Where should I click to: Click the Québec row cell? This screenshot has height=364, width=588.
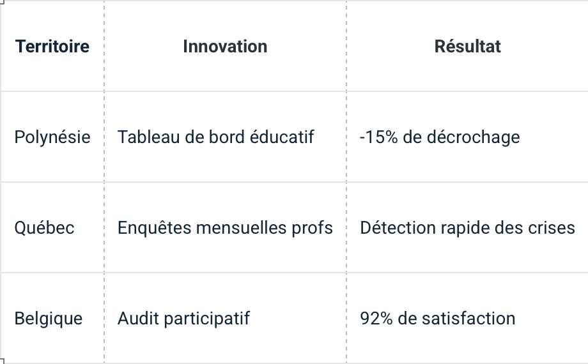[45, 228]
